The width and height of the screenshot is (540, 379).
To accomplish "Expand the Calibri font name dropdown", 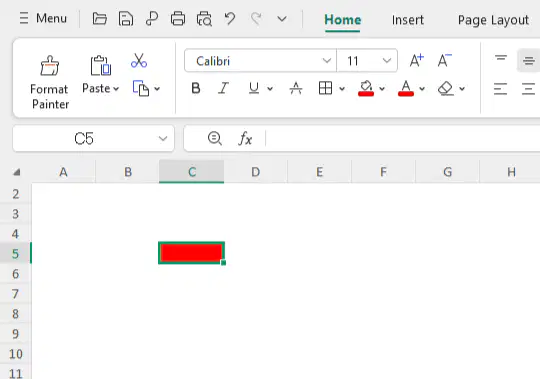I will 326,61.
